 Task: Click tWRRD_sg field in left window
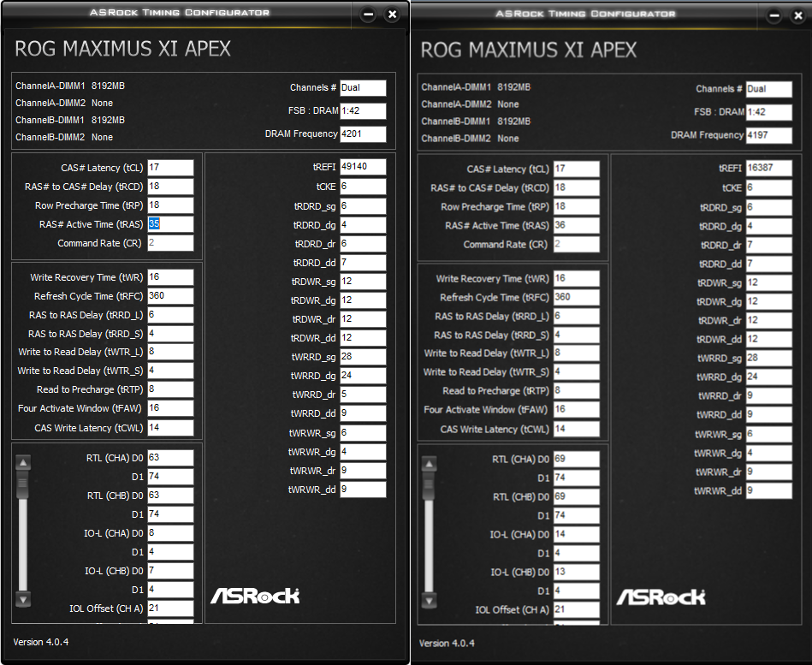pyautogui.click(x=363, y=357)
